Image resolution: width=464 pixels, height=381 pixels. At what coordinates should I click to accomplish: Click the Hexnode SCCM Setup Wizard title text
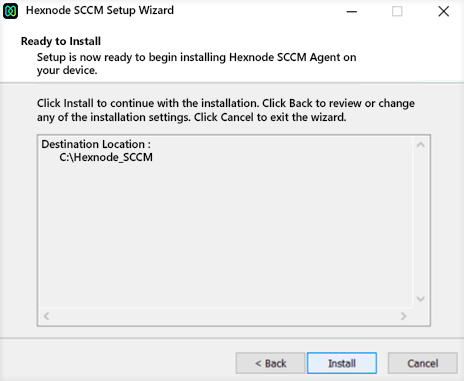(x=100, y=10)
